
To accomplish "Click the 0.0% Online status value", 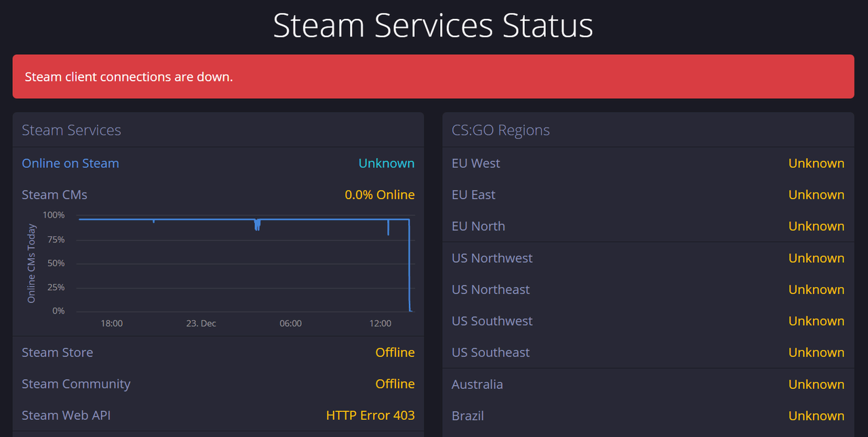I will click(380, 194).
